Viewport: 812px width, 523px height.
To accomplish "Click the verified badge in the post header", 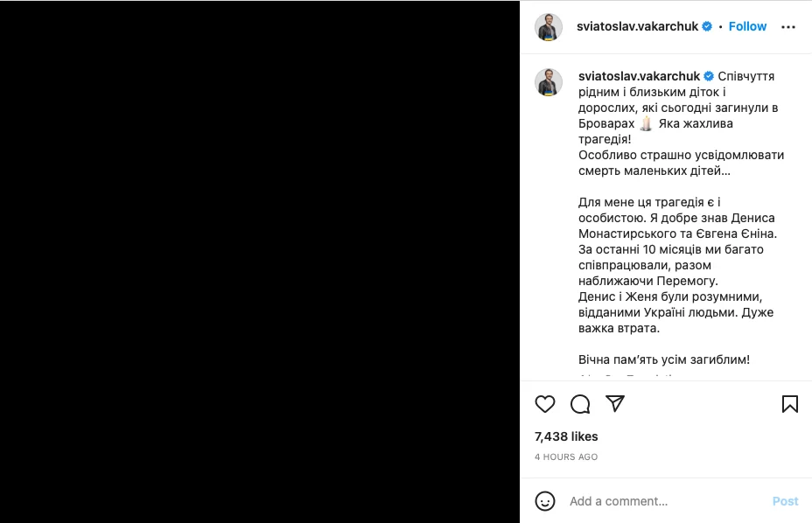I will [x=707, y=26].
